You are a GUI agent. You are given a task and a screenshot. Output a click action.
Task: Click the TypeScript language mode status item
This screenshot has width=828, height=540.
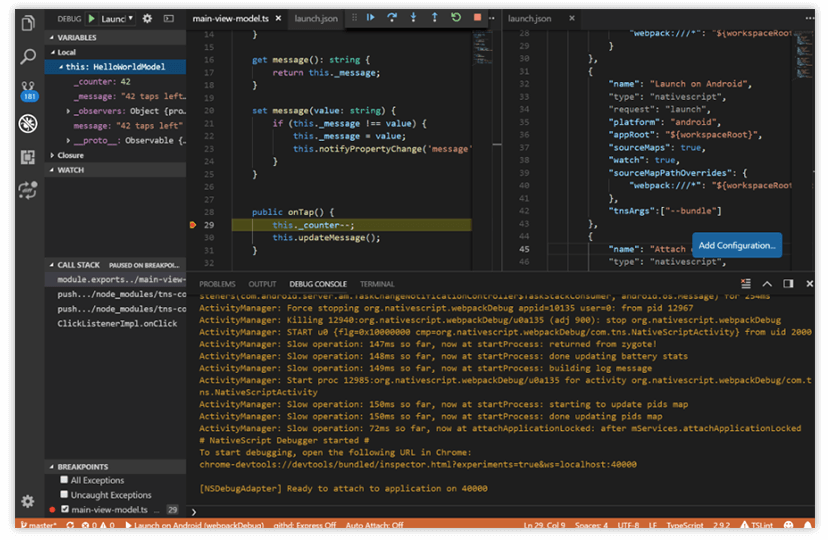point(684,525)
